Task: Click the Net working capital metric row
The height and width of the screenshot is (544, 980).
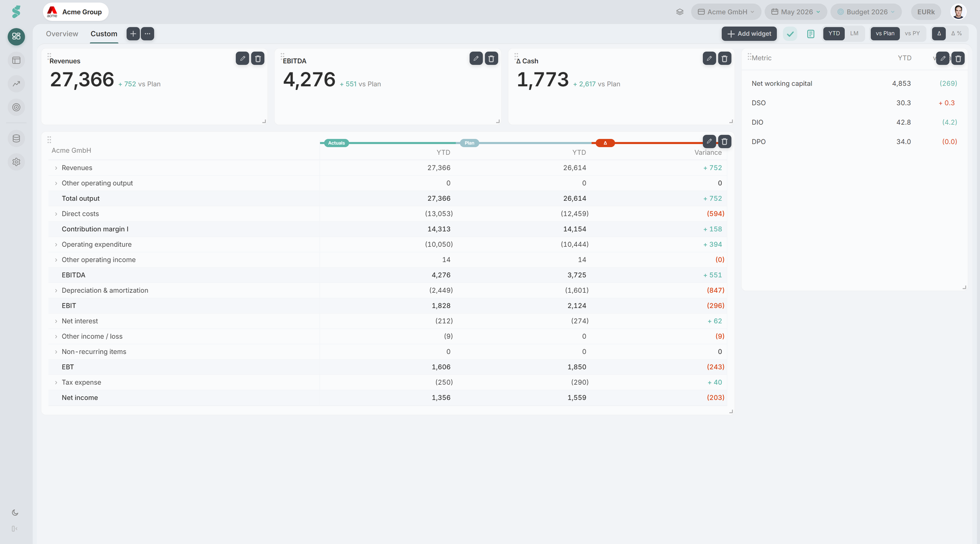Action: point(854,83)
